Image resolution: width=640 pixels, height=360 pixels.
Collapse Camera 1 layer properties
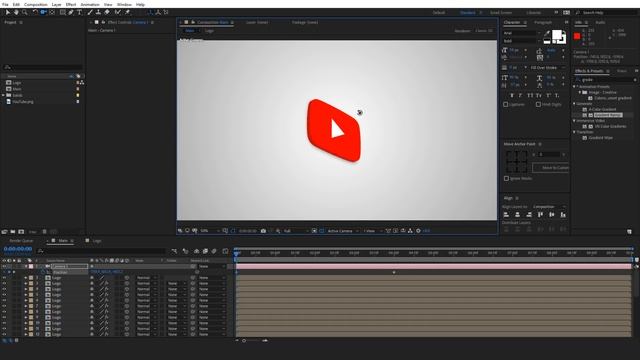click(x=26, y=267)
